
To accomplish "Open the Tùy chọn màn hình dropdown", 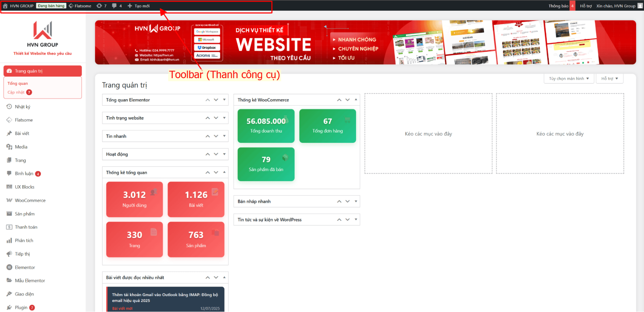I will 569,78.
